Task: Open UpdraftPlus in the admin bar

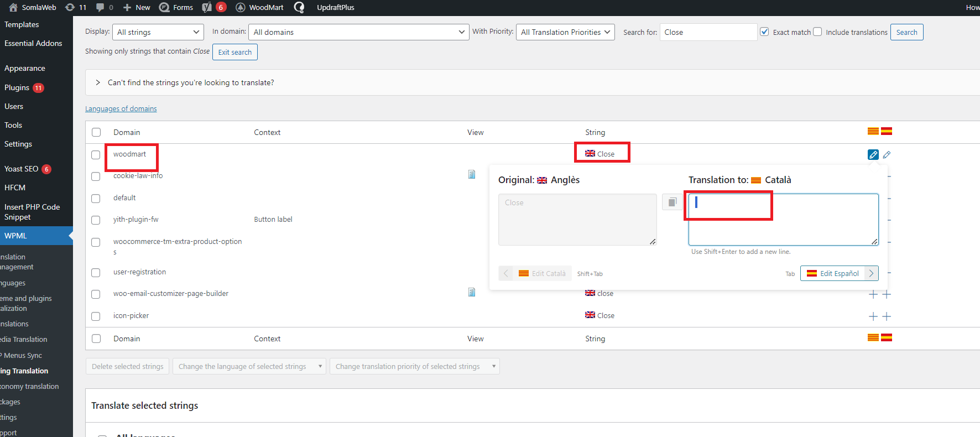Action: coord(336,7)
